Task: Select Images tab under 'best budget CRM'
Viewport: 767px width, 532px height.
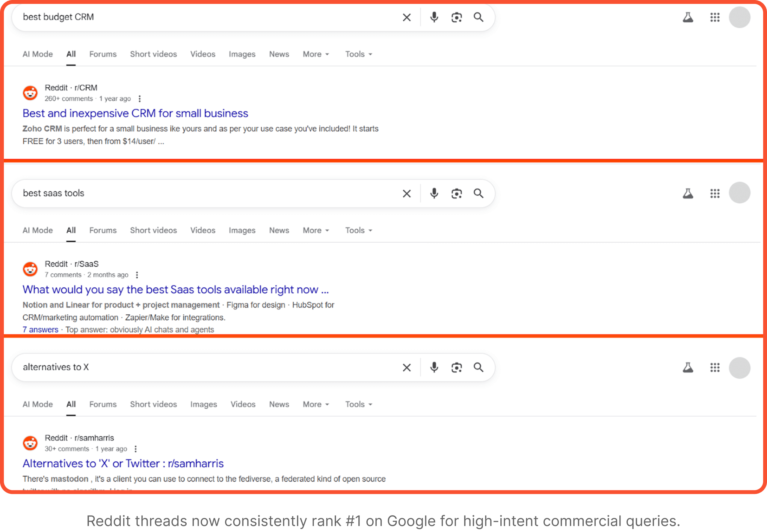Action: [242, 54]
